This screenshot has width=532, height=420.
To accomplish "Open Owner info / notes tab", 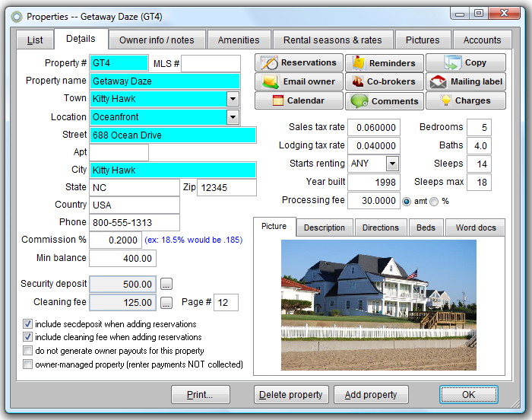I will tap(157, 40).
